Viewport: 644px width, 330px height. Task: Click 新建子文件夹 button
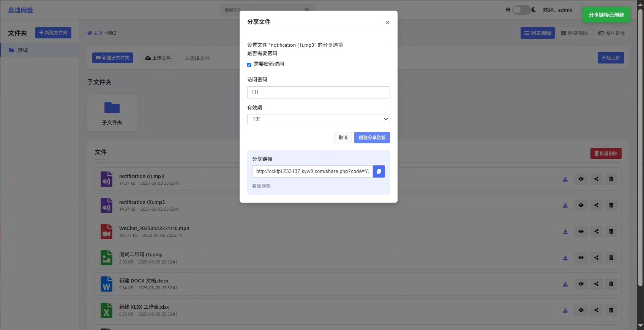(x=113, y=58)
